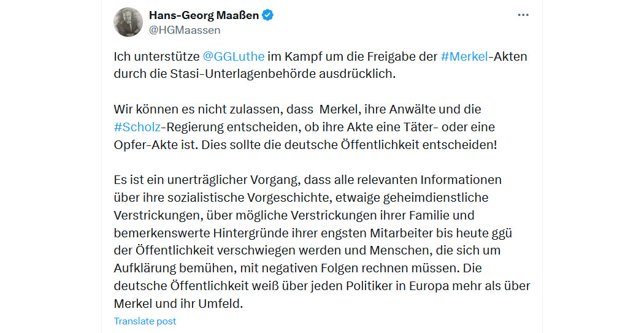The height and width of the screenshot is (333, 644).
Task: Open the #Merkel hashtag
Action: click(x=464, y=56)
